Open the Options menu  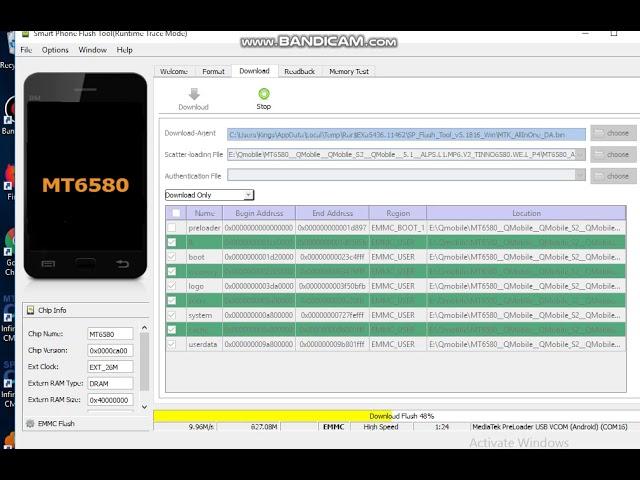click(x=55, y=50)
